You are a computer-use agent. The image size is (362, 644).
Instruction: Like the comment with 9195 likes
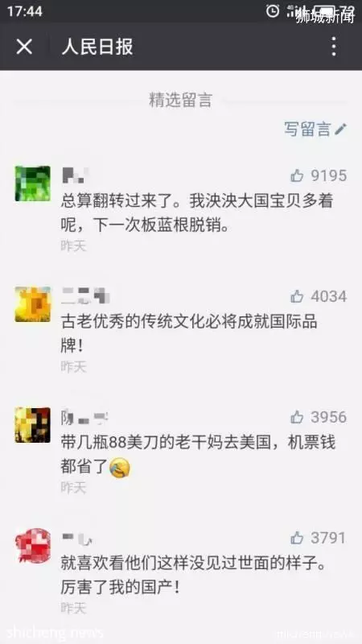click(x=297, y=175)
